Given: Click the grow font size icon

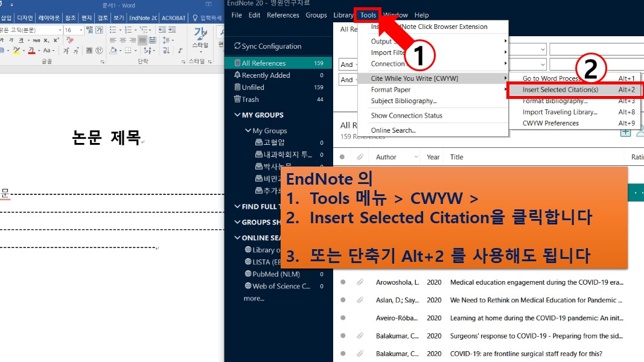Looking at the screenshot, I should (66, 51).
